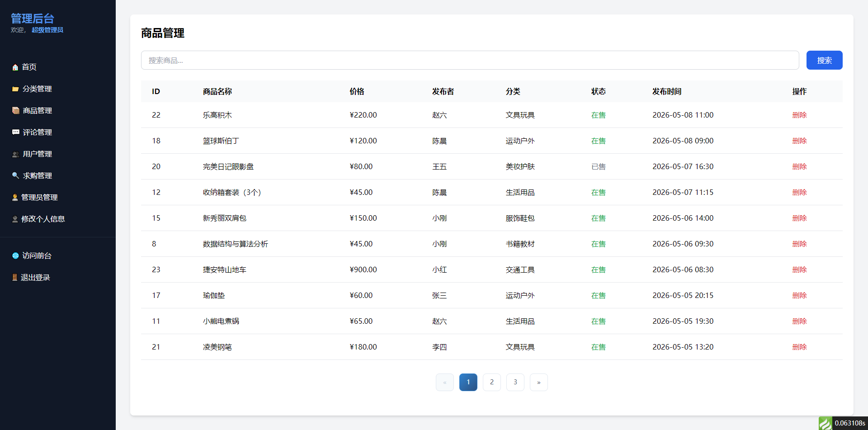
Task: Navigate to 管理员管理
Action: (x=39, y=197)
